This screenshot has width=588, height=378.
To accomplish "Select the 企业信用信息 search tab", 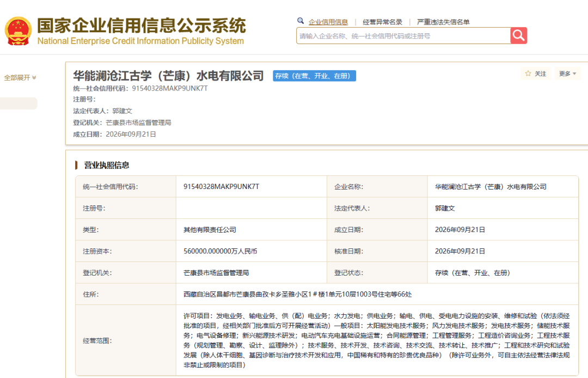I will (x=328, y=22).
